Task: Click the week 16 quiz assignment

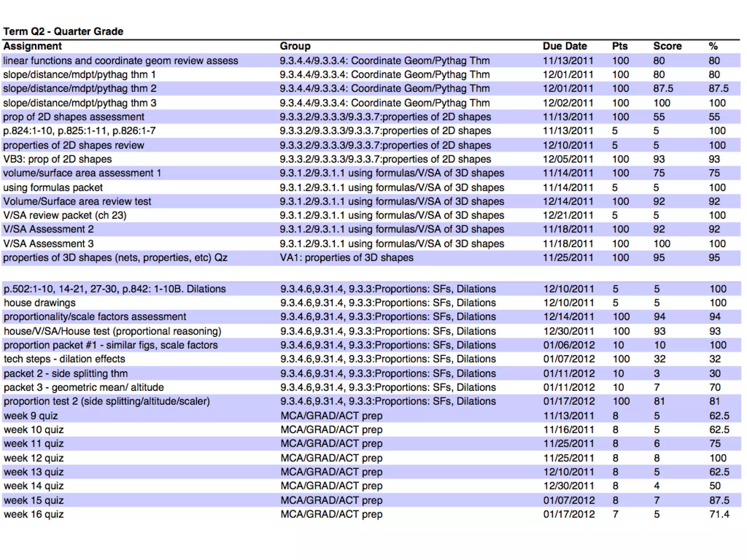Action: pyautogui.click(x=34, y=514)
